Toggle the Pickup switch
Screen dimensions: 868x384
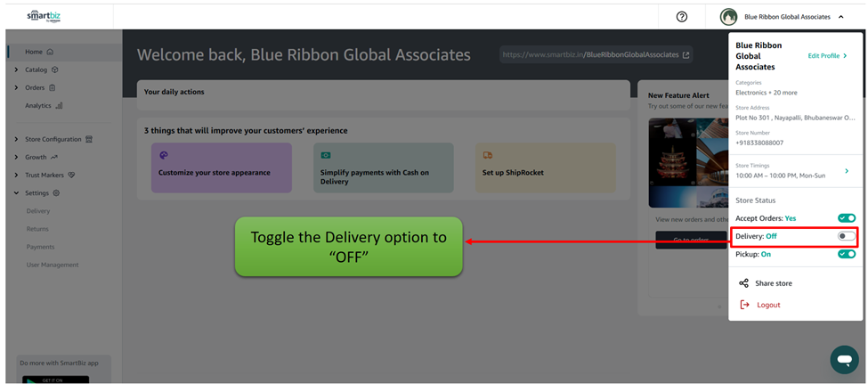click(847, 254)
